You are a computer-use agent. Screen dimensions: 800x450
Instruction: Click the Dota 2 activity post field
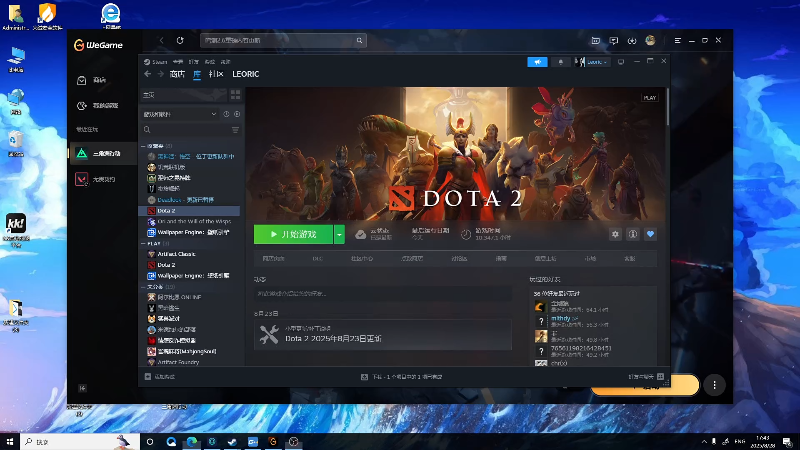coord(383,293)
